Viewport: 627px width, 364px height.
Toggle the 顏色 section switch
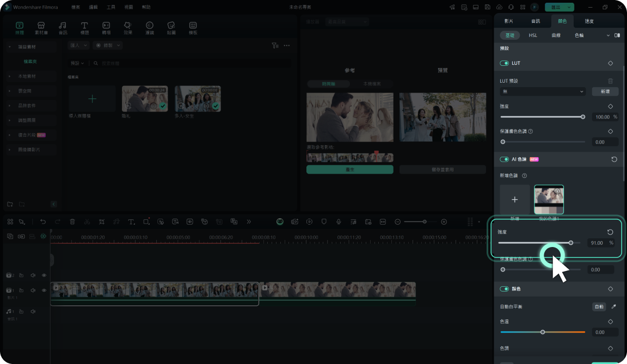click(504, 289)
